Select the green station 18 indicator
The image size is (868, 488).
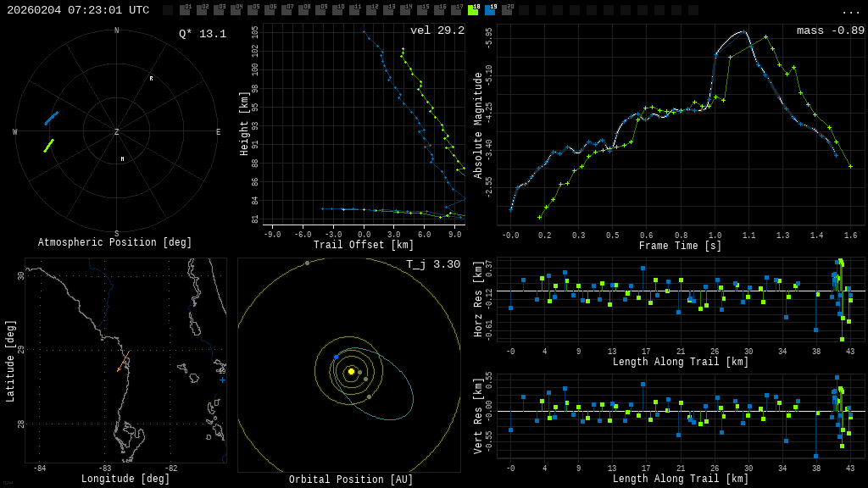coord(473,10)
